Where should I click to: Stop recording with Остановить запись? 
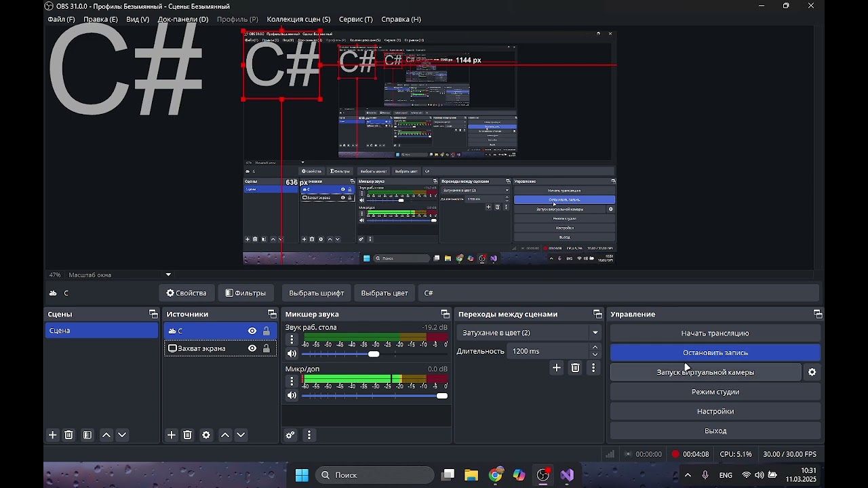(715, 352)
